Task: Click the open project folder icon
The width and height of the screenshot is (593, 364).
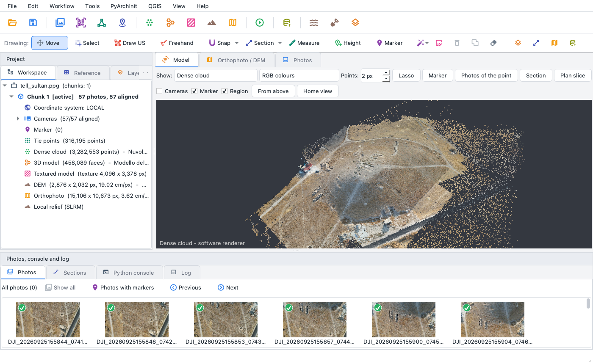Action: pos(13,22)
